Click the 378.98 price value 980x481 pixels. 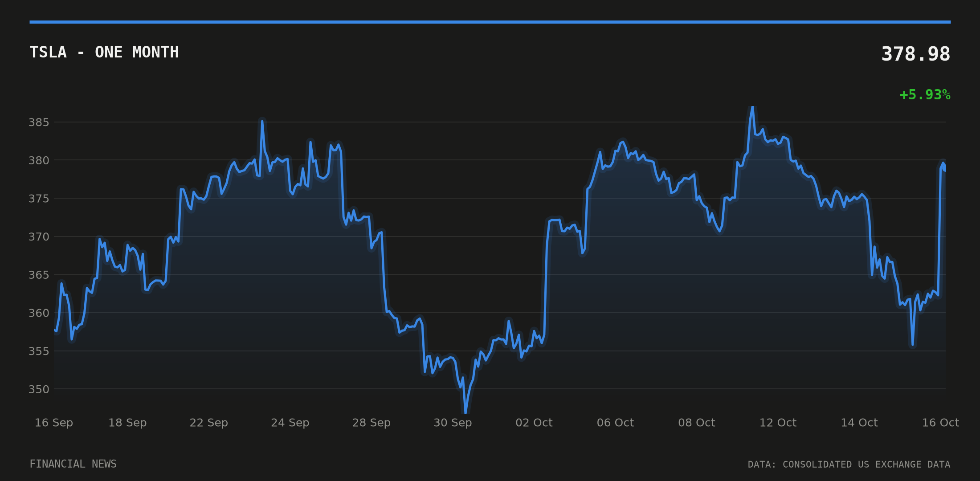[x=916, y=54]
